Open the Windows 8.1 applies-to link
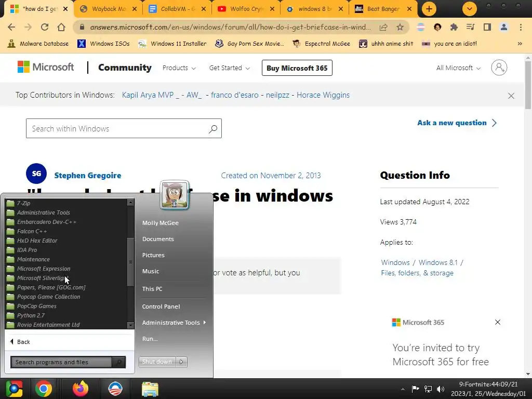The width and height of the screenshot is (532, 399). (438, 262)
